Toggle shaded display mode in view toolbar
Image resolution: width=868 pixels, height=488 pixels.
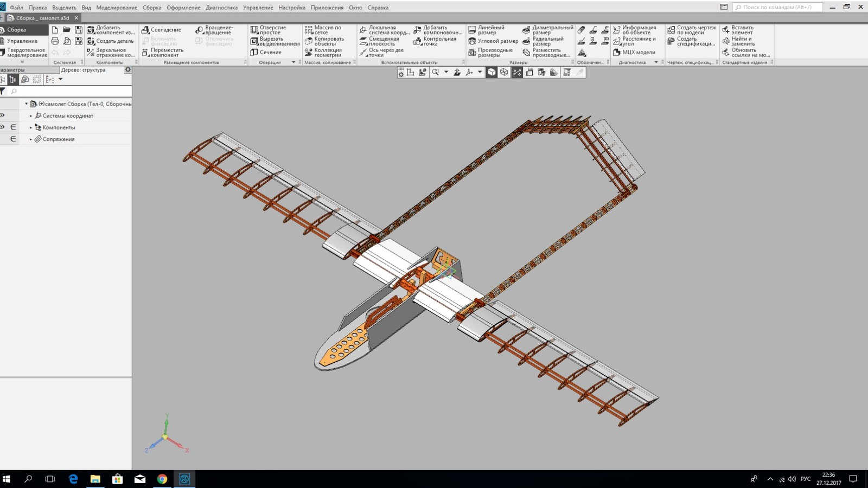pyautogui.click(x=492, y=72)
